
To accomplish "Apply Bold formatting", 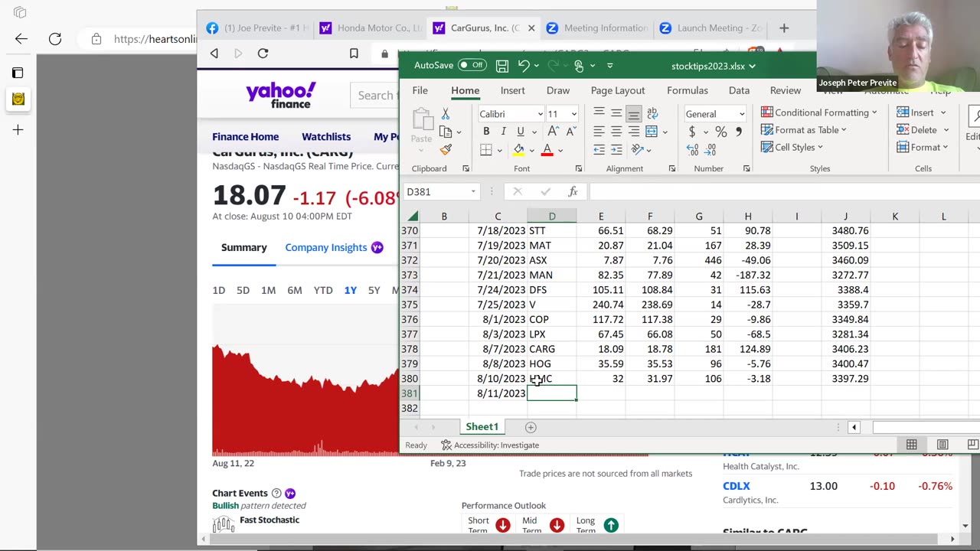I will point(486,132).
